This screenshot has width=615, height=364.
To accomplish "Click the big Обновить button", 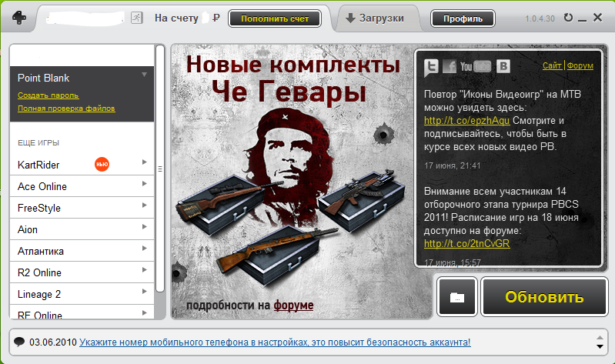I will coord(544,297).
